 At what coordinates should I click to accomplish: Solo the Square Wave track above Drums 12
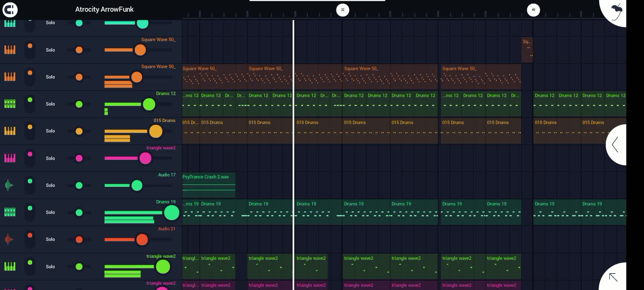pyautogui.click(x=50, y=77)
